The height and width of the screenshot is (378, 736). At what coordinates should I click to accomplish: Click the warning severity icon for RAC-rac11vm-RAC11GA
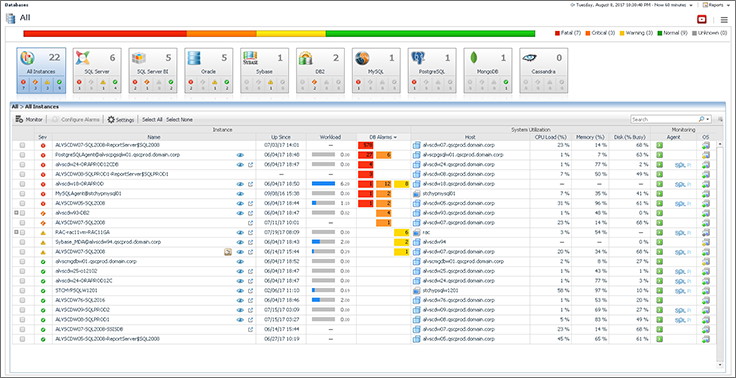(x=43, y=232)
